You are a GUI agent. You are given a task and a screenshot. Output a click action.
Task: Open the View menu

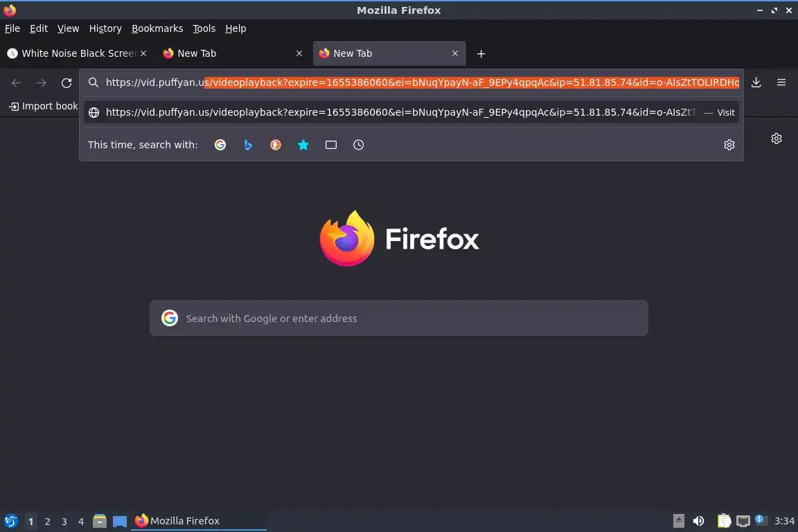[x=68, y=28]
